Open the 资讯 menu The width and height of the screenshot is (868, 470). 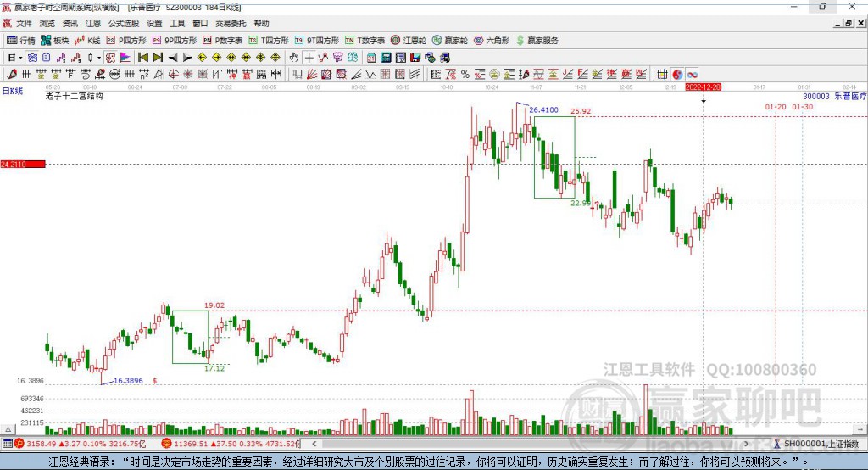(x=70, y=23)
